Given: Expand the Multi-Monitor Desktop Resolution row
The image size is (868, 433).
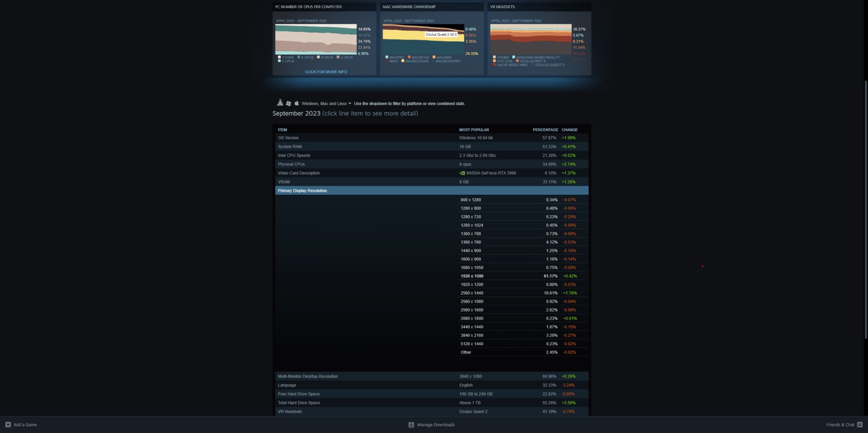Looking at the screenshot, I should 432,376.
